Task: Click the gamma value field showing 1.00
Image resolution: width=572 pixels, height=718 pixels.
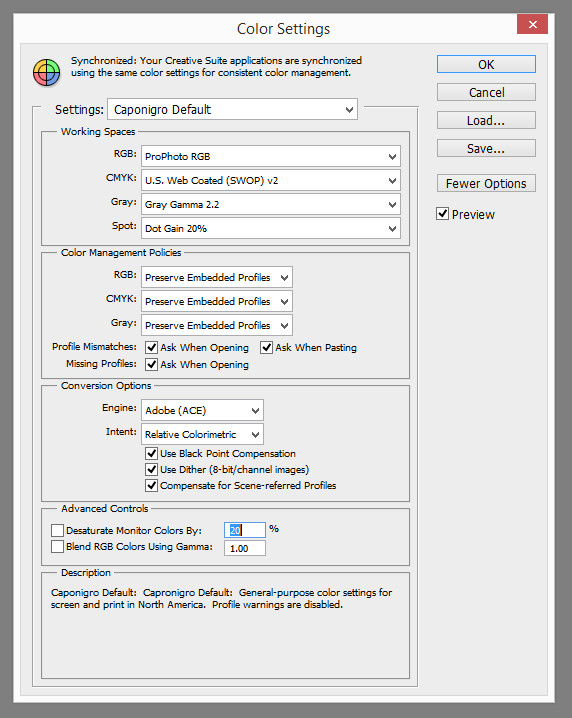Action: [x=245, y=548]
